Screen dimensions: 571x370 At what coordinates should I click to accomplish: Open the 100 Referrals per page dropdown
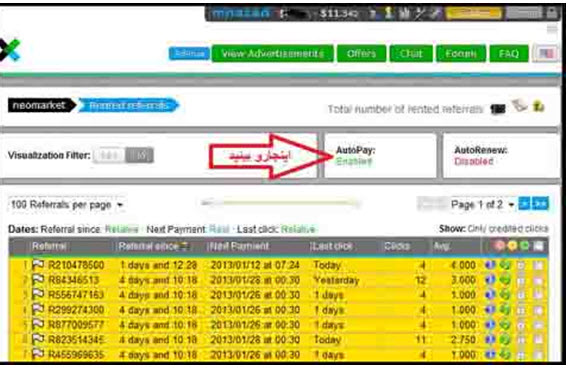pos(67,205)
